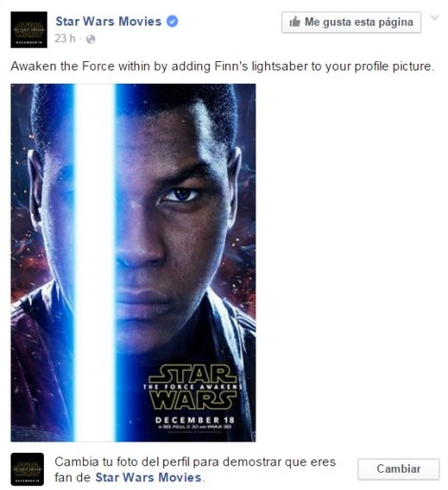Click the post caption about Finn's lightsaber
The image size is (448, 490).
pos(222,67)
